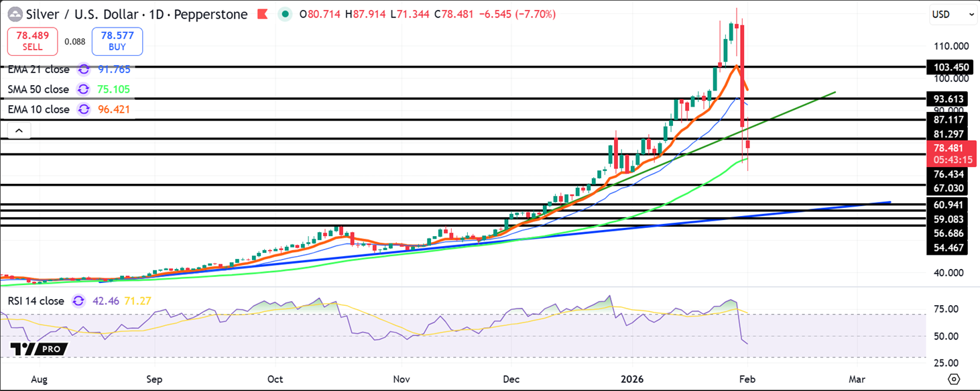The image size is (980, 391).
Task: Click the SMA 50 refresh icon
Action: (84, 89)
